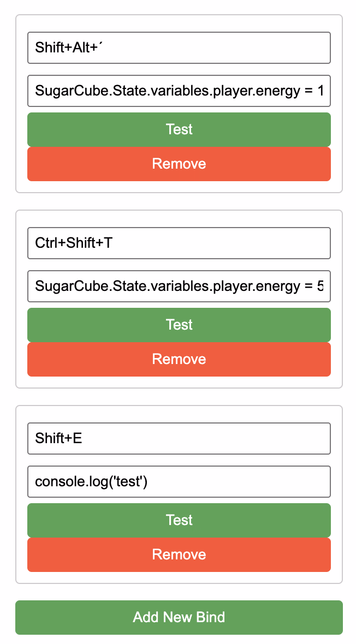
Task: Test the Ctrl+Shift+T bind
Action: pyautogui.click(x=179, y=325)
